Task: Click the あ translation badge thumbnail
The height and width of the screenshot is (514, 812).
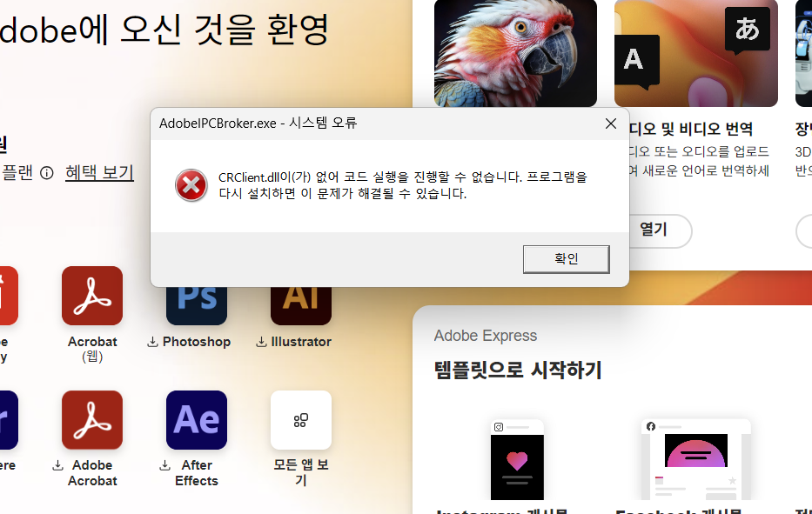Action: tap(745, 29)
